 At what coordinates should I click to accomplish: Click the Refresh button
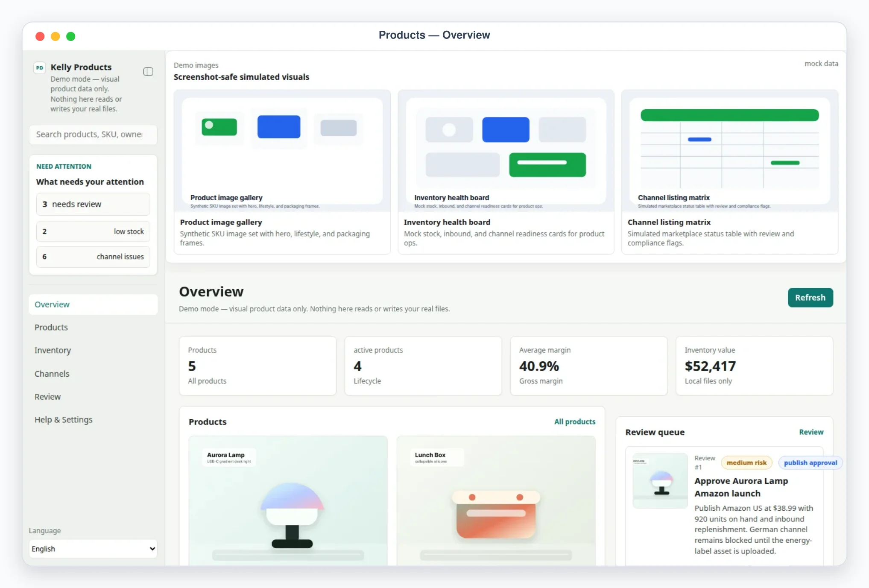click(x=810, y=298)
